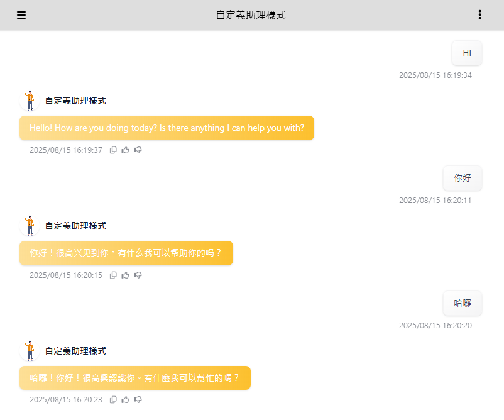Copy the English 'Hello!' reply
The height and width of the screenshot is (420, 504).
tap(113, 150)
